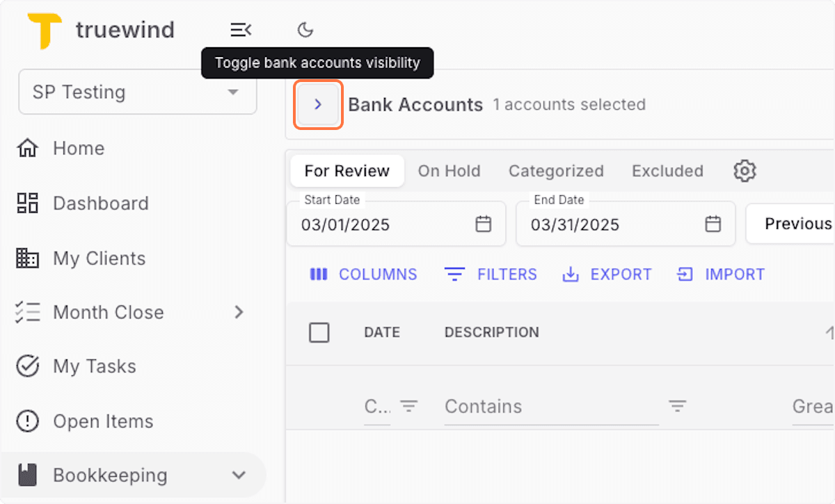
Task: Click the Import icon
Action: click(x=683, y=274)
